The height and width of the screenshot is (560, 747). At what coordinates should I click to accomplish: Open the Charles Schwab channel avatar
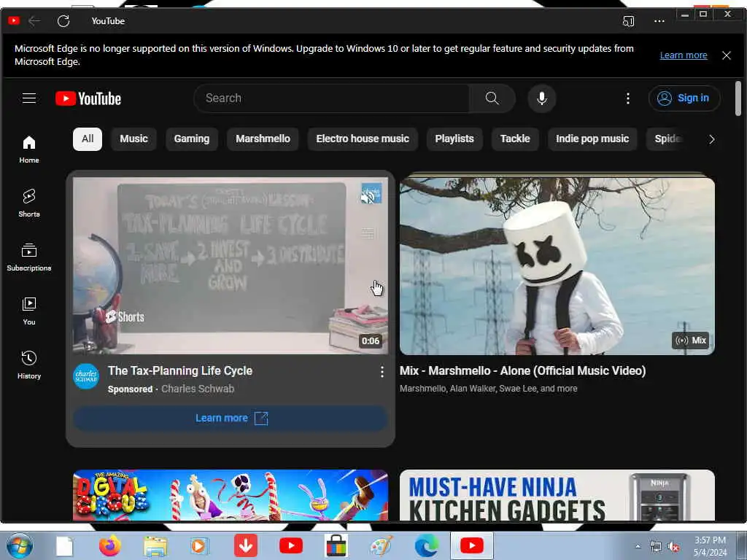pyautogui.click(x=86, y=376)
